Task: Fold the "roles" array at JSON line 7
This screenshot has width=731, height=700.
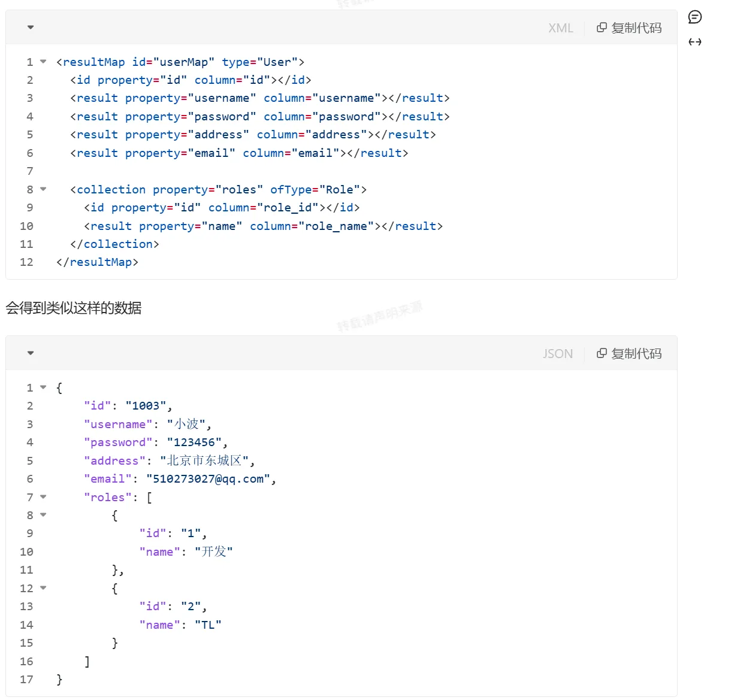Action: tap(43, 497)
